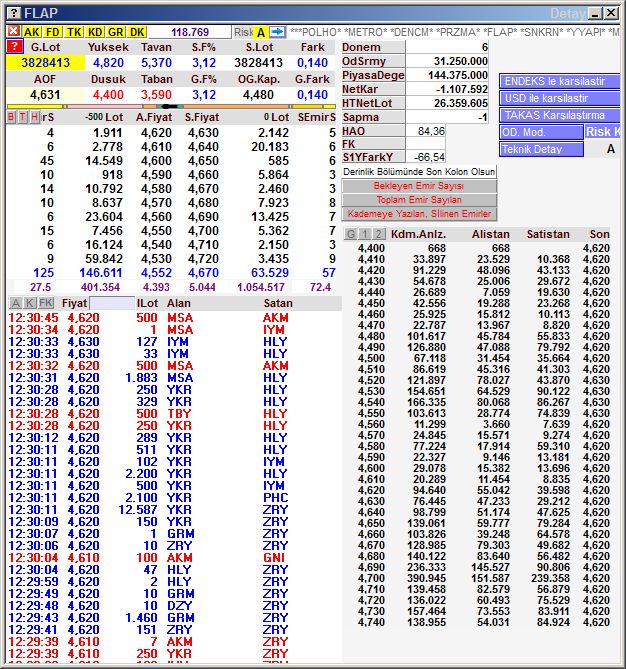
Task: Click the HAO value 84,36
Action: pyautogui.click(x=425, y=131)
